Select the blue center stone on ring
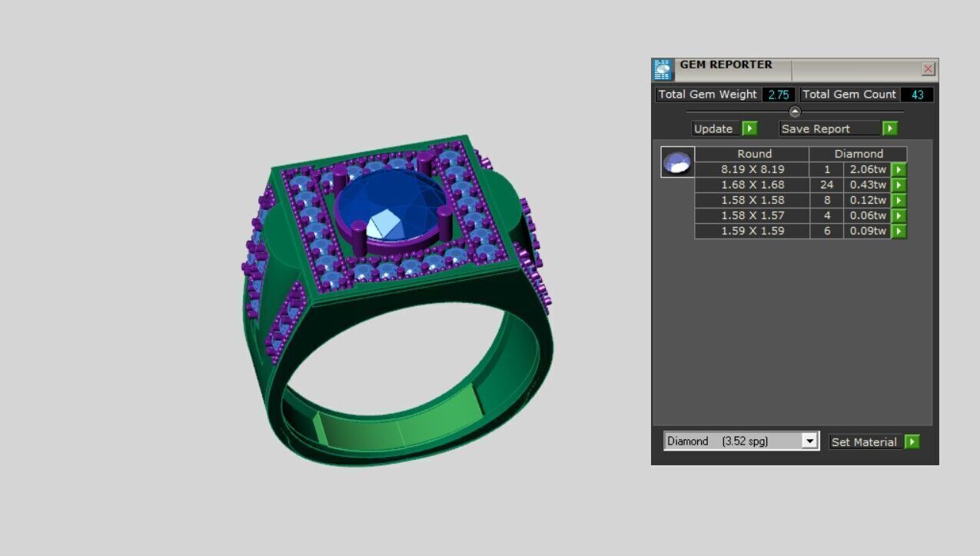 pyautogui.click(x=390, y=204)
